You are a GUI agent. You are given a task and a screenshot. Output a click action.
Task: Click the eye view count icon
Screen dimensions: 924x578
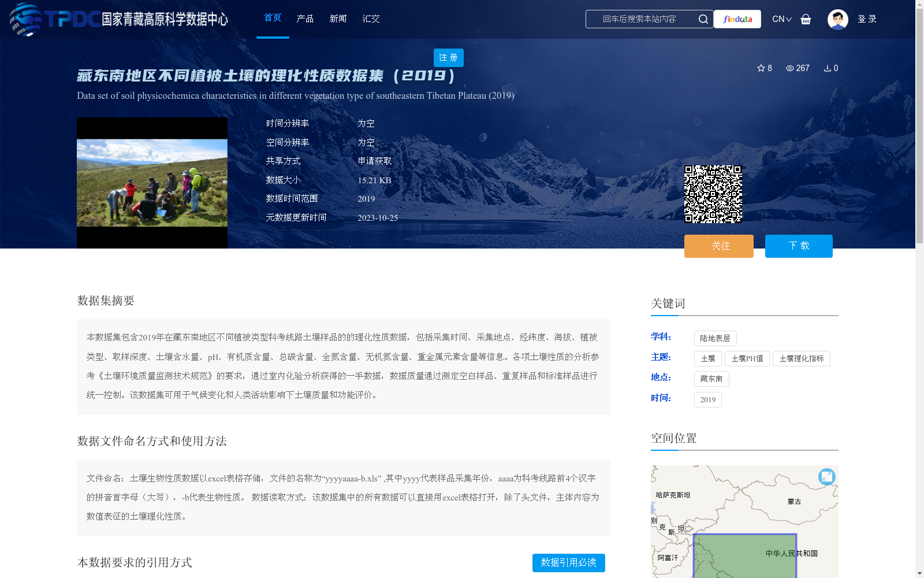(x=790, y=68)
